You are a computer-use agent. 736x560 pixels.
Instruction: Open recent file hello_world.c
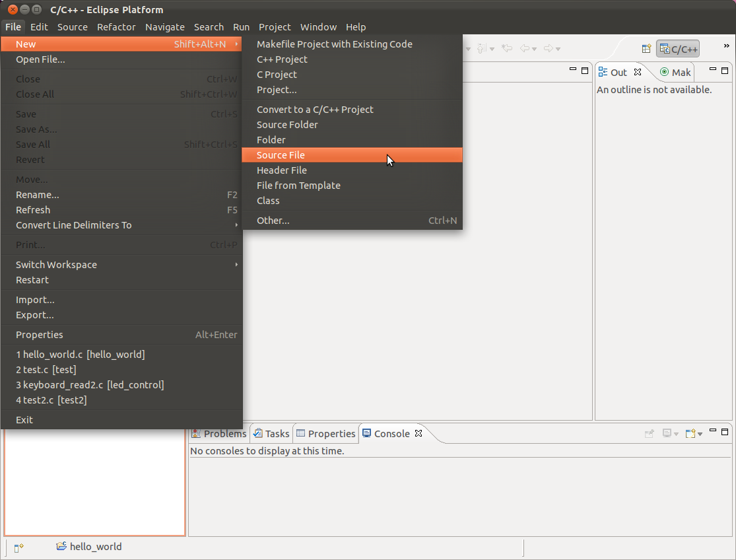[x=121, y=355]
